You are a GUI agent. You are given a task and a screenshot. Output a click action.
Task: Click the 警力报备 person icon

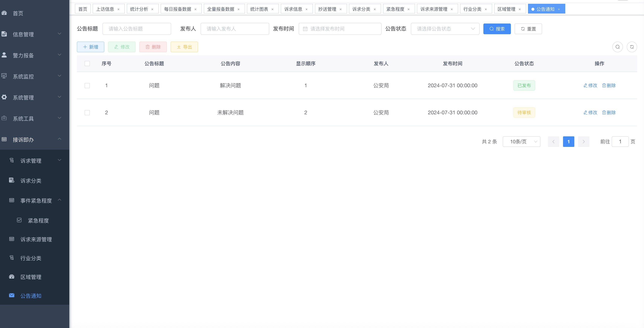[4, 55]
